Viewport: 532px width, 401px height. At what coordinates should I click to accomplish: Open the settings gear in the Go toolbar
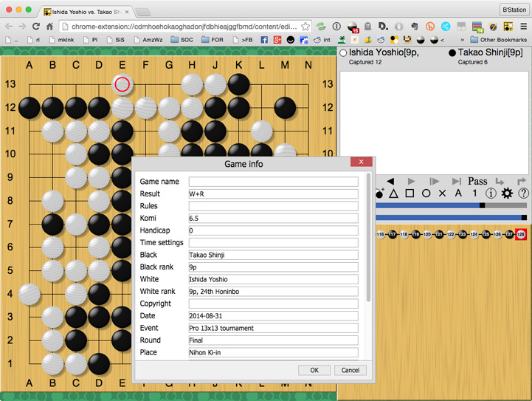pyautogui.click(x=507, y=193)
